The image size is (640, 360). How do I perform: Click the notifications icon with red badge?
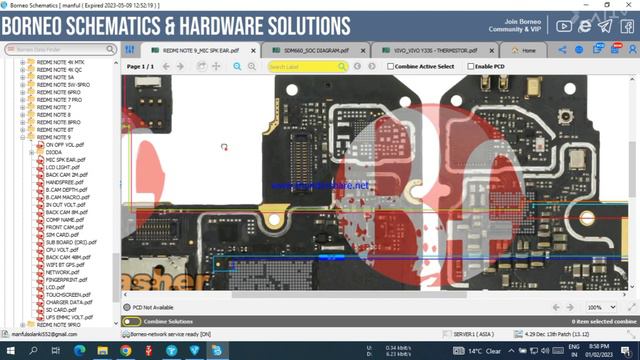tap(616, 49)
